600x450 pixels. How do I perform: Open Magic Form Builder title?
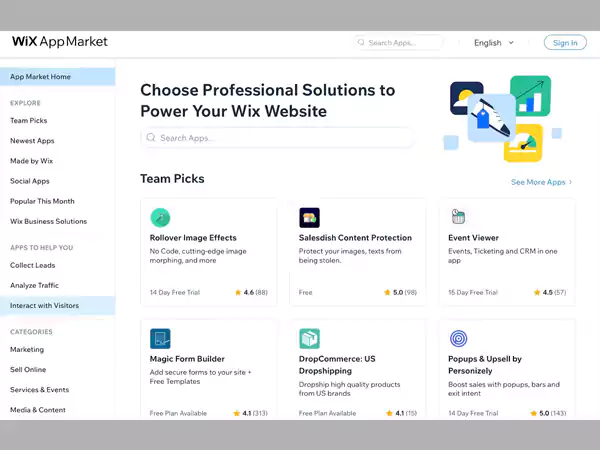click(x=187, y=359)
